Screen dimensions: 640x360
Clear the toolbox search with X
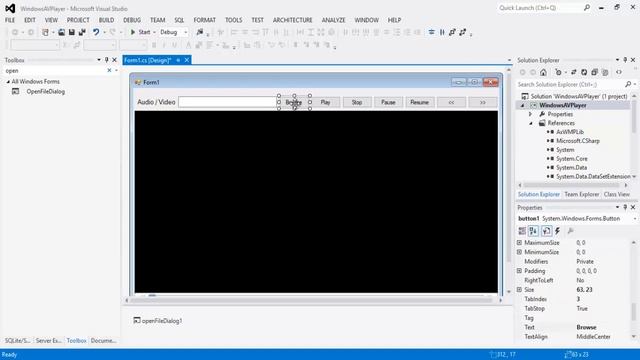coord(109,71)
